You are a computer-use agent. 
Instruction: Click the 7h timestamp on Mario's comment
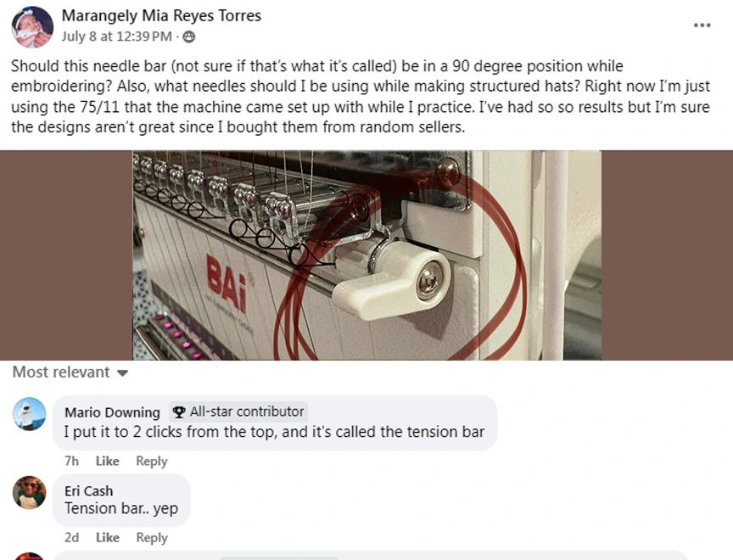pos(71,461)
